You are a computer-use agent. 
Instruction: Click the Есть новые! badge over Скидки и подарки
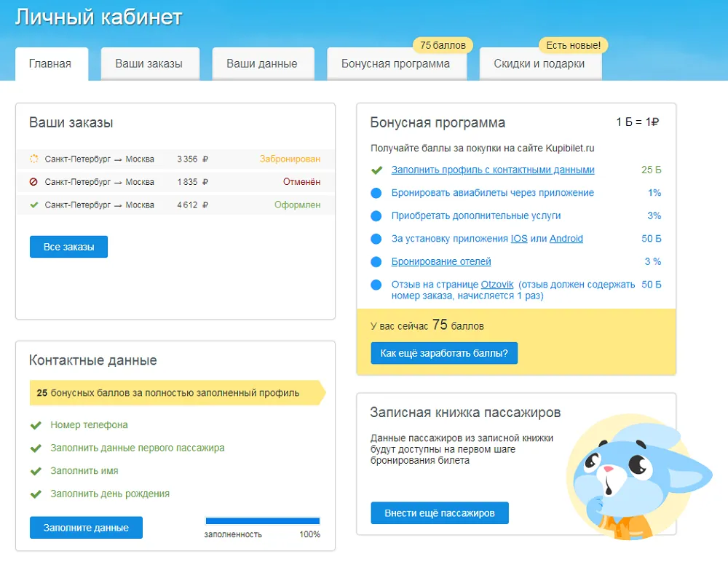[x=573, y=45]
